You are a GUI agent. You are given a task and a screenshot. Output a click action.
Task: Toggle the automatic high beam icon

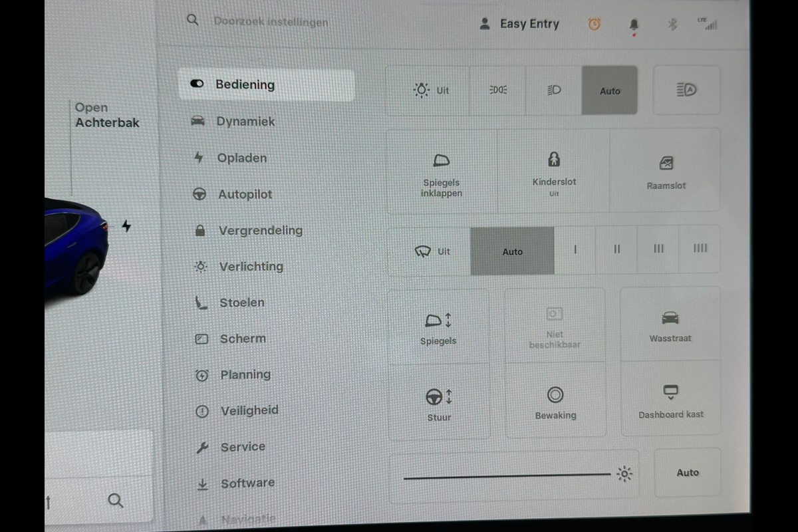(x=686, y=90)
